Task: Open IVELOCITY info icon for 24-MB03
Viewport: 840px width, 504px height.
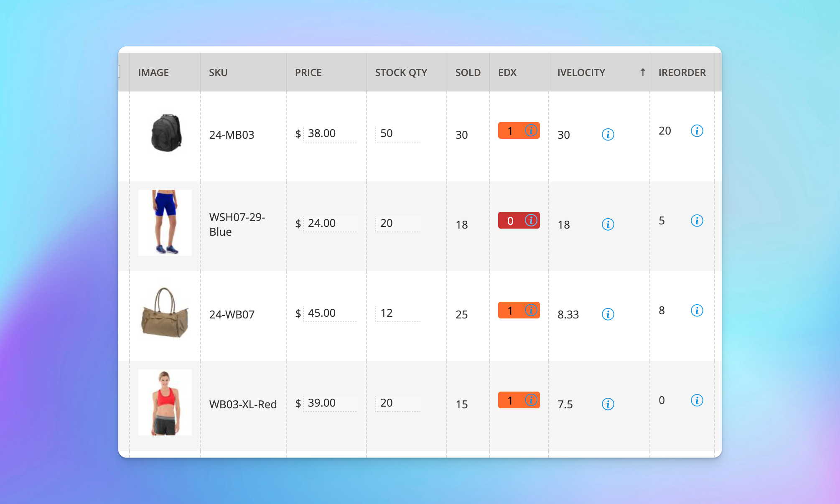Action: tap(608, 135)
